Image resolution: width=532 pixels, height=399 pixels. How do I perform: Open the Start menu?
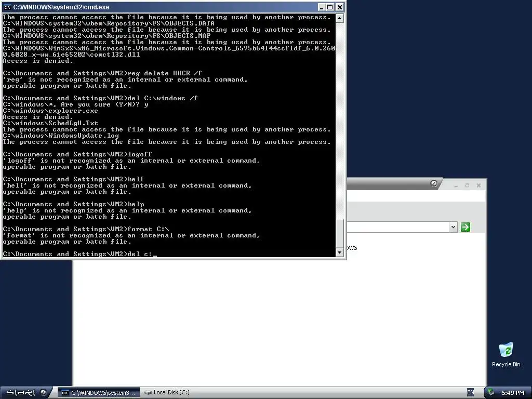(x=26, y=392)
